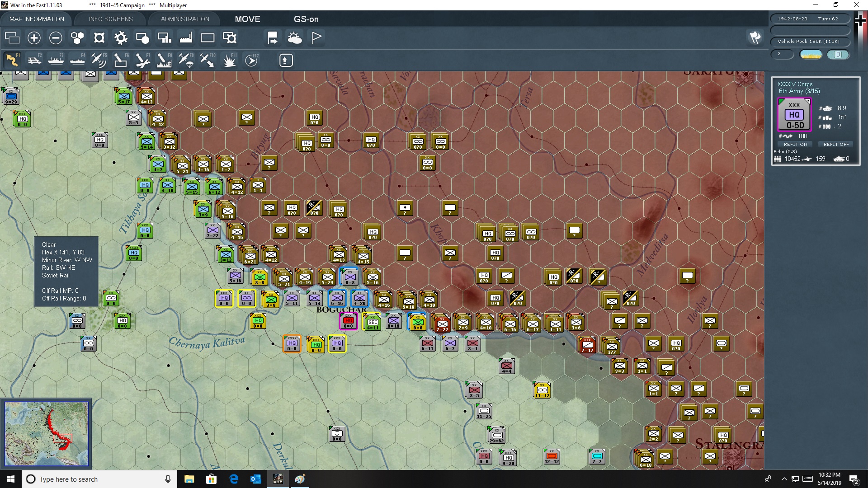The image size is (868, 488).
Task: Select Amphibious transport mode F4 icon
Action: [x=77, y=60]
